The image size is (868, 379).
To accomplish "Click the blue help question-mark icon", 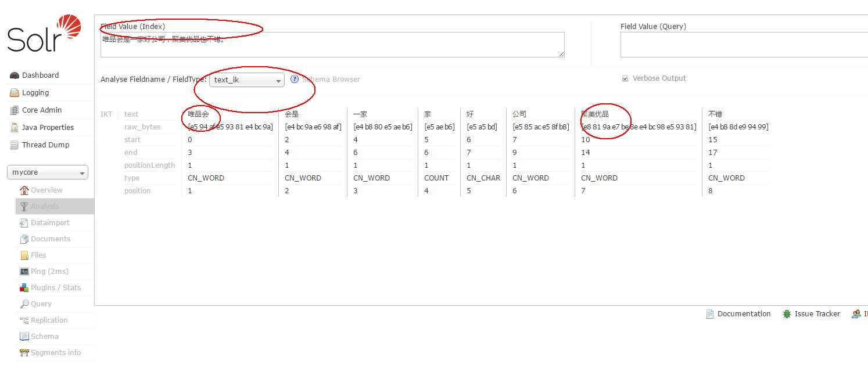I will pyautogui.click(x=295, y=79).
